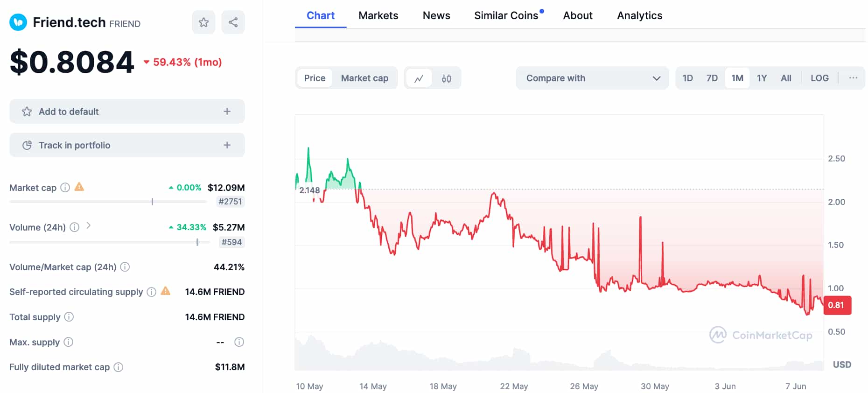Toggle the chart to Market cap view
Screen dimensions: 868x393
point(364,78)
